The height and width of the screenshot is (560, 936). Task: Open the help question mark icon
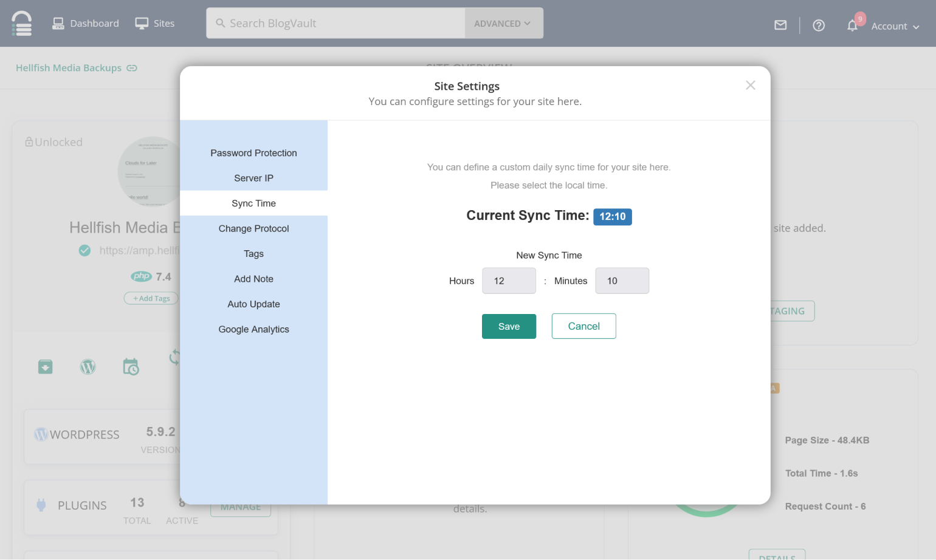tap(819, 26)
